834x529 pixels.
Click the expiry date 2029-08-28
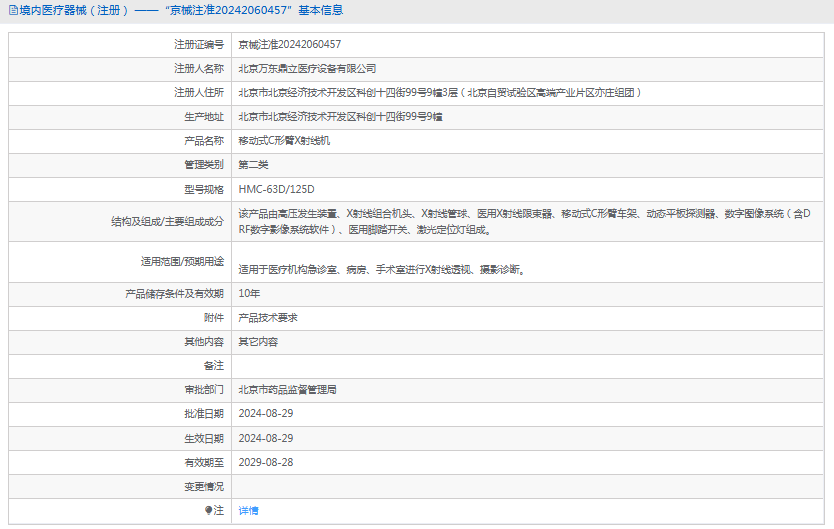pyautogui.click(x=265, y=463)
